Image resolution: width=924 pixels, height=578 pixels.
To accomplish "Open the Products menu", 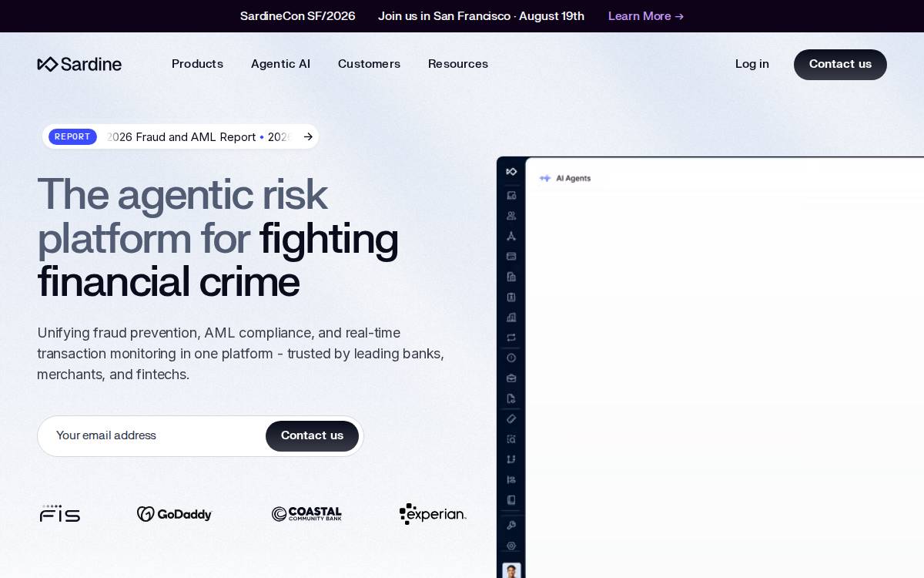I will (197, 64).
